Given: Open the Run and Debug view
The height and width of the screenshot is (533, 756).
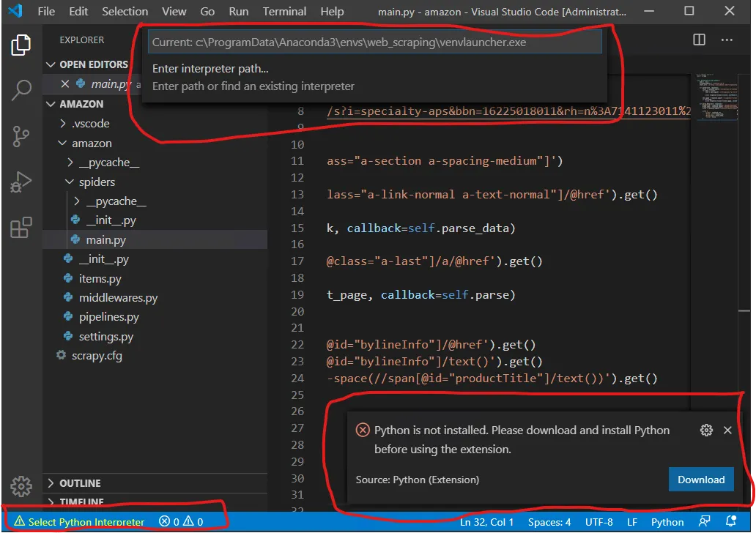Looking at the screenshot, I should click(21, 182).
